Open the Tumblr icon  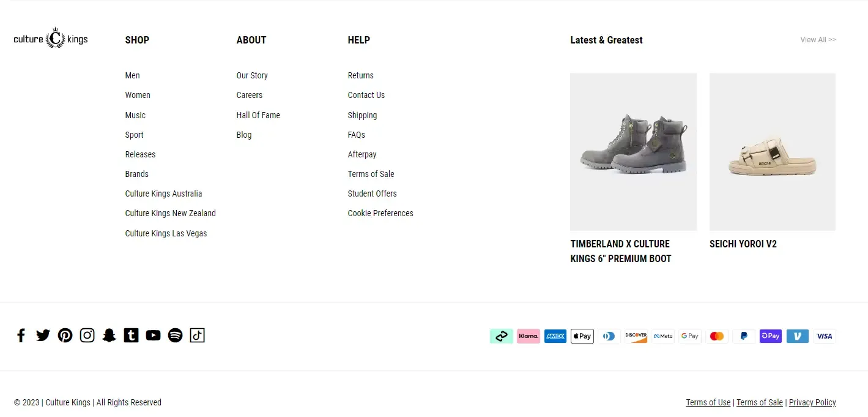coord(131,335)
